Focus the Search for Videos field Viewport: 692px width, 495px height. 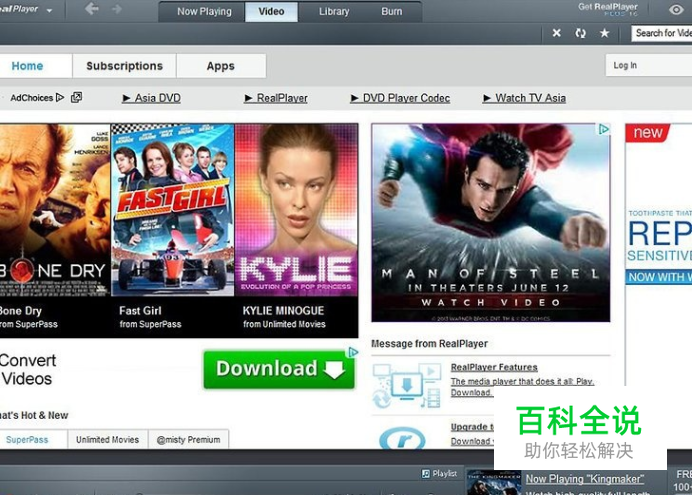click(x=662, y=33)
